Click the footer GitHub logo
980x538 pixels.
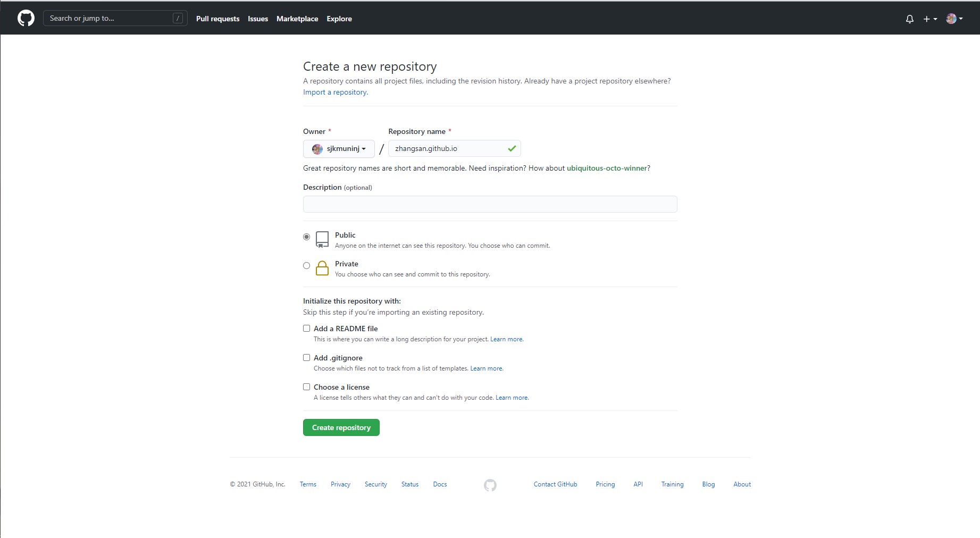tap(490, 485)
